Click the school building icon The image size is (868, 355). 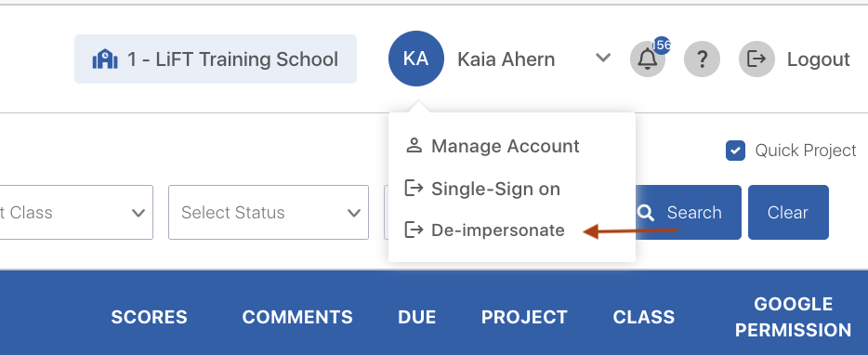click(x=105, y=59)
